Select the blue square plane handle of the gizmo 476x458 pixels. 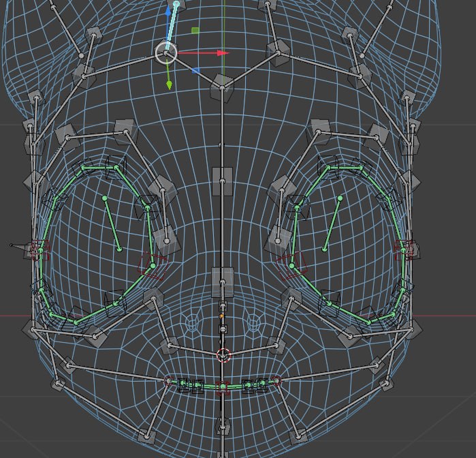(196, 71)
